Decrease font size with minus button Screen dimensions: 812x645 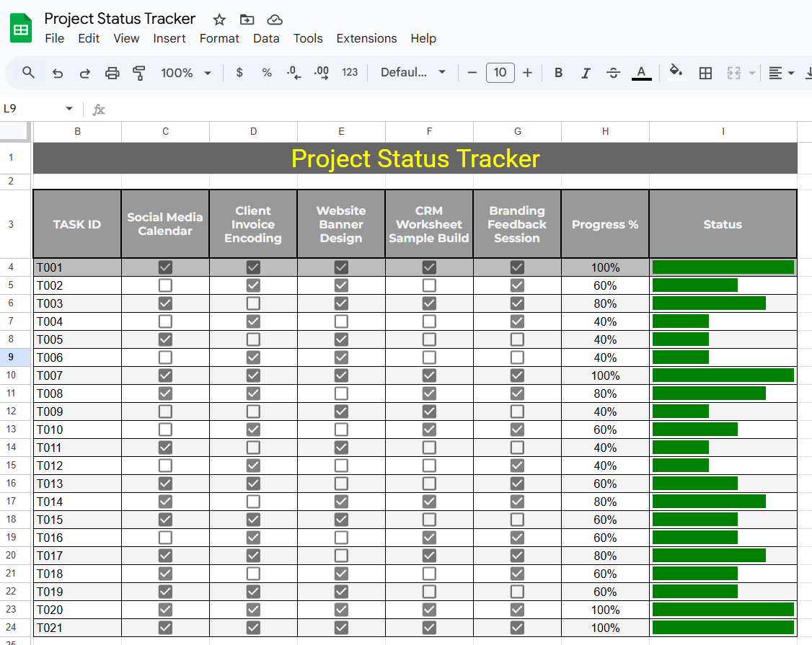pos(472,73)
